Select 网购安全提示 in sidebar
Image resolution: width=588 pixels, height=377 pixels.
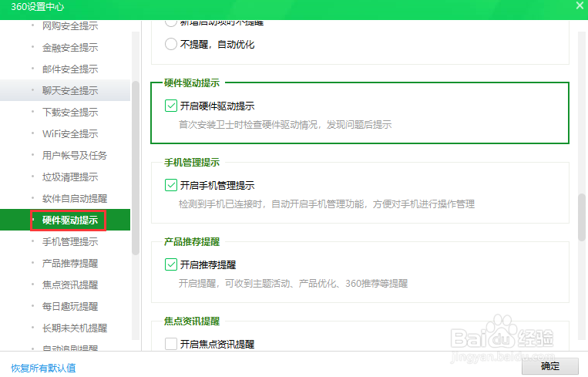[70, 26]
